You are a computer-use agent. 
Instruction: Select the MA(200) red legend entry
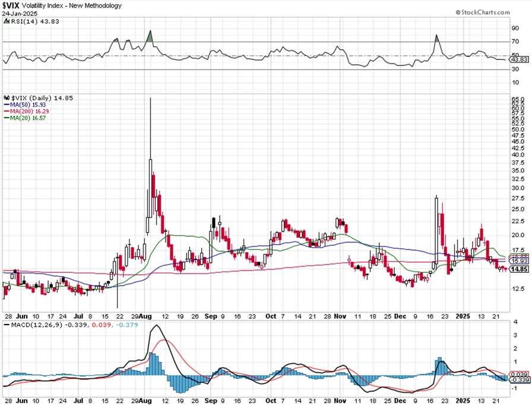[x=26, y=111]
